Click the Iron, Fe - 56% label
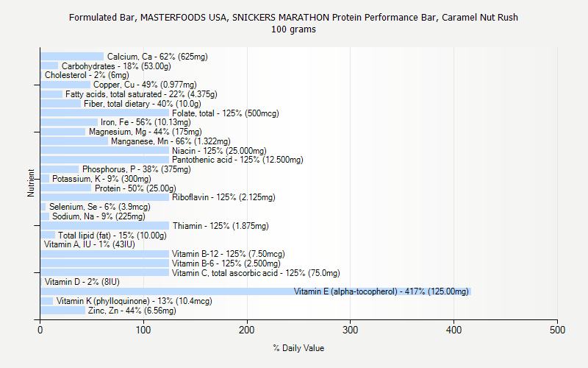Screen dimensions: 588x368 146,122
